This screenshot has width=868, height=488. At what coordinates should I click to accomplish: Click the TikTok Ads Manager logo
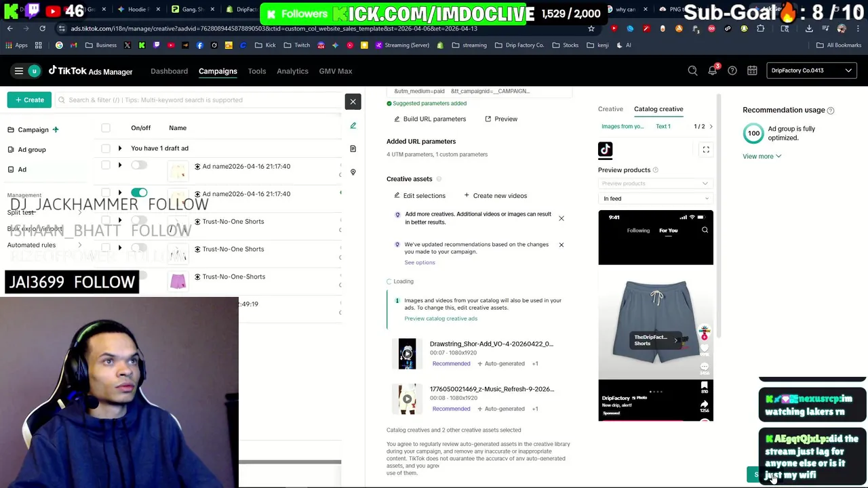[x=90, y=71]
